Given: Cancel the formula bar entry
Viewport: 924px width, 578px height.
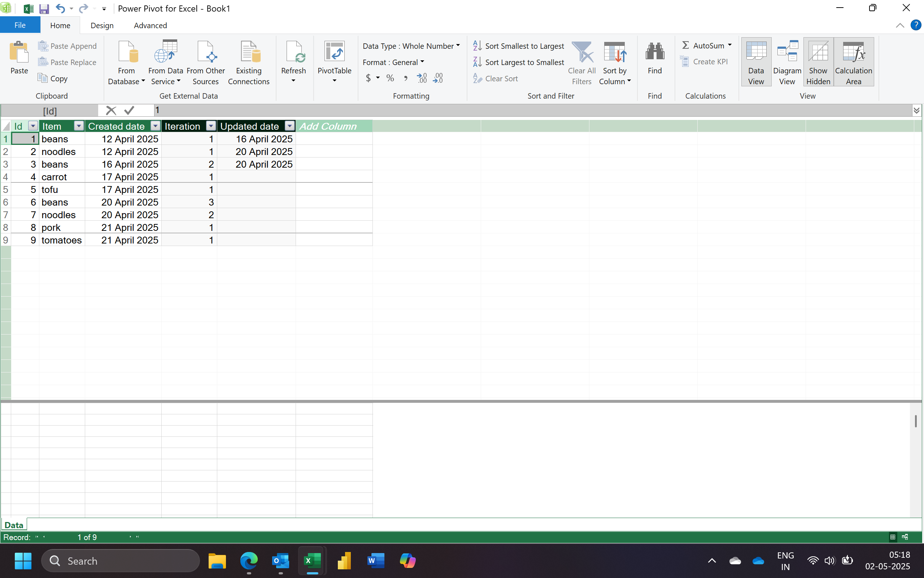Looking at the screenshot, I should (x=111, y=111).
